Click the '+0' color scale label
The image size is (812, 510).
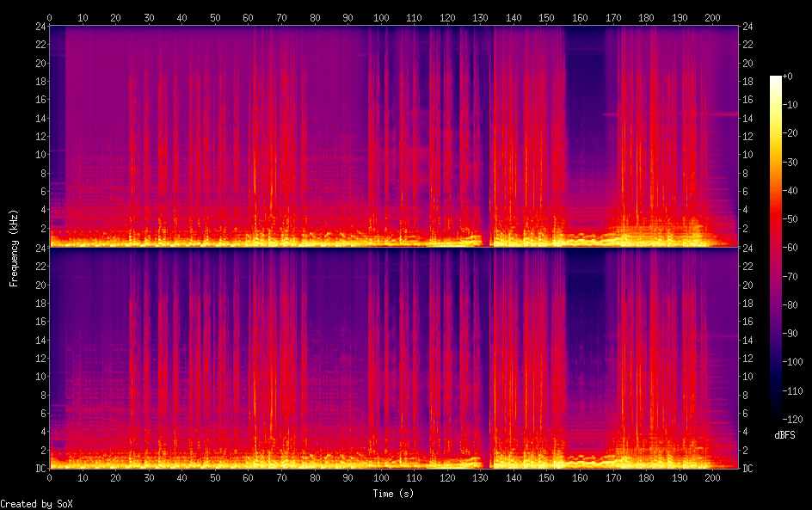tap(787, 76)
